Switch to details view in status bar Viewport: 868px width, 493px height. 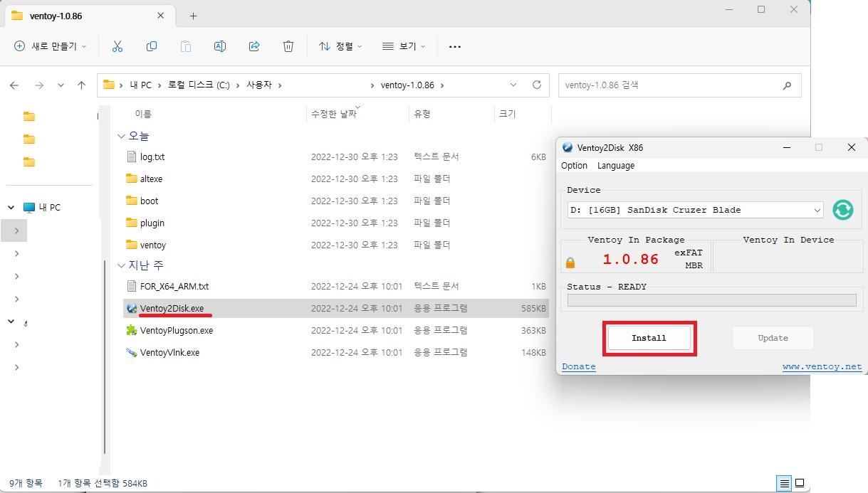coord(783,482)
